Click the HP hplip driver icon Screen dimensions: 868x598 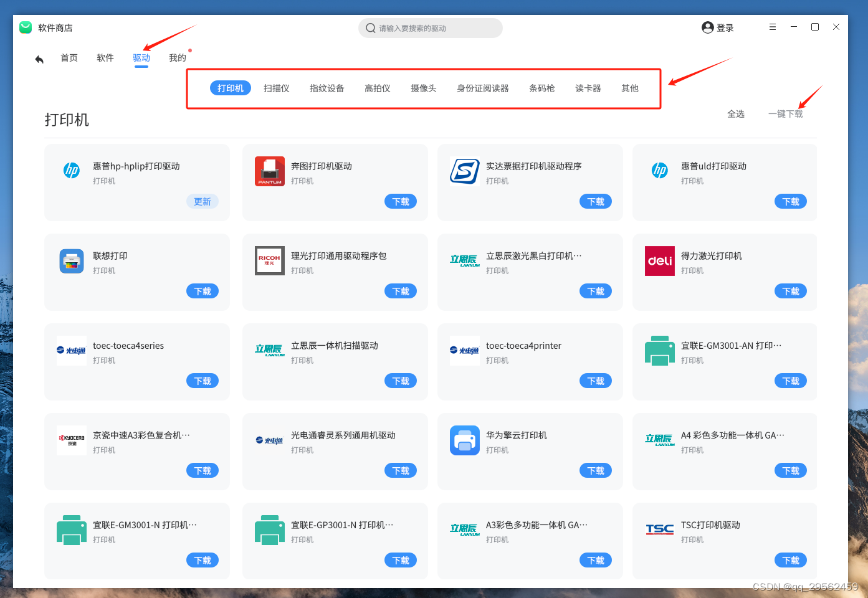pyautogui.click(x=72, y=171)
